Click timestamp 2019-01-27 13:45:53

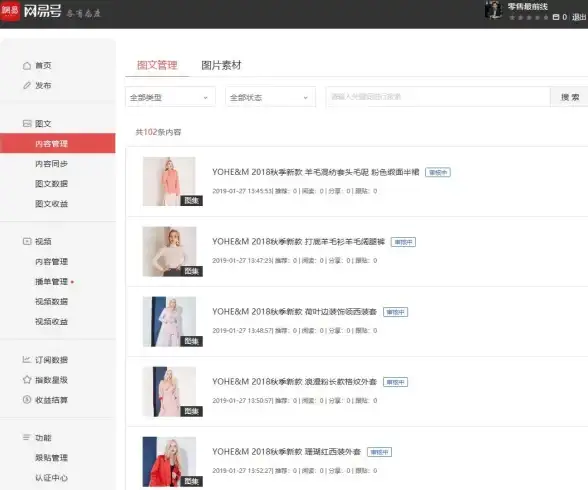coord(242,191)
